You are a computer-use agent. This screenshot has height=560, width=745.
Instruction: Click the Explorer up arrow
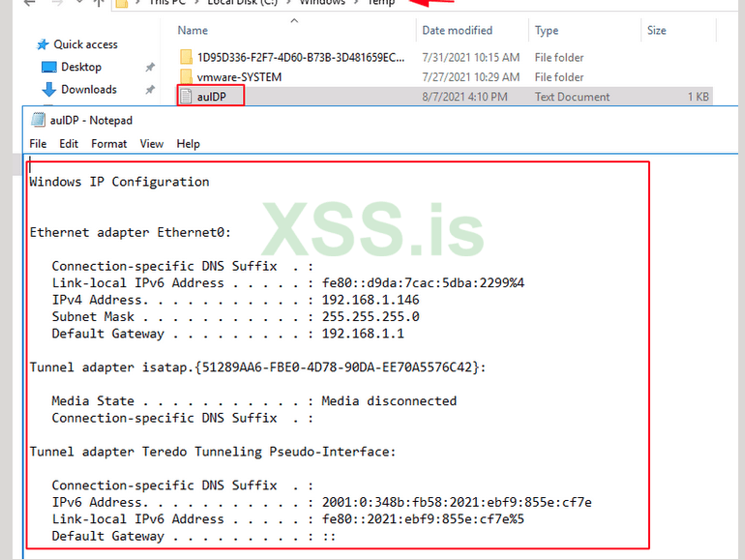tap(99, 2)
